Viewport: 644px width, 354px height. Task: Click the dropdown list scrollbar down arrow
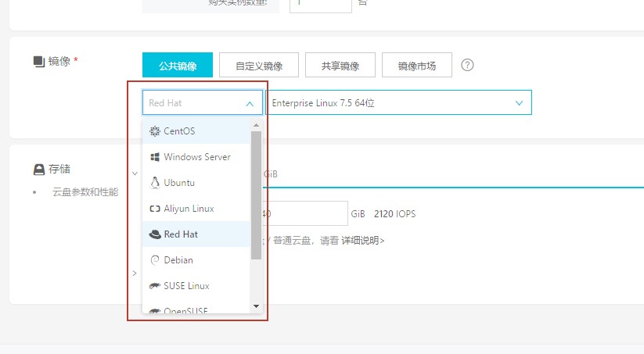tap(256, 306)
